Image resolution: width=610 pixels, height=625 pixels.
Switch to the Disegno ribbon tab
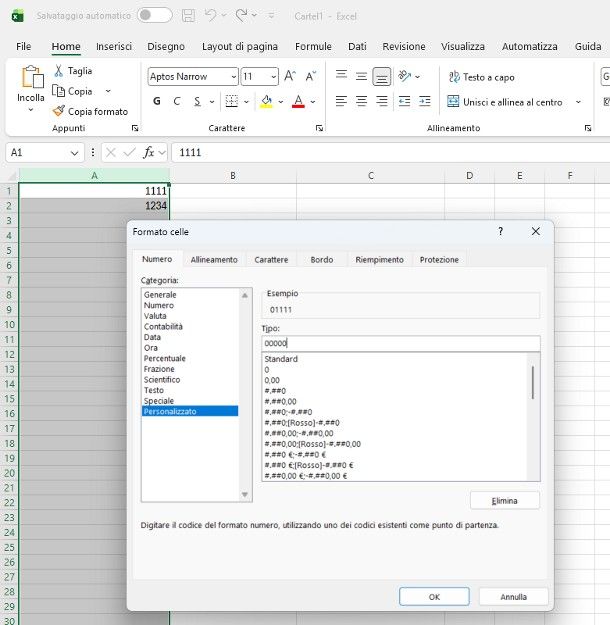coord(166,47)
